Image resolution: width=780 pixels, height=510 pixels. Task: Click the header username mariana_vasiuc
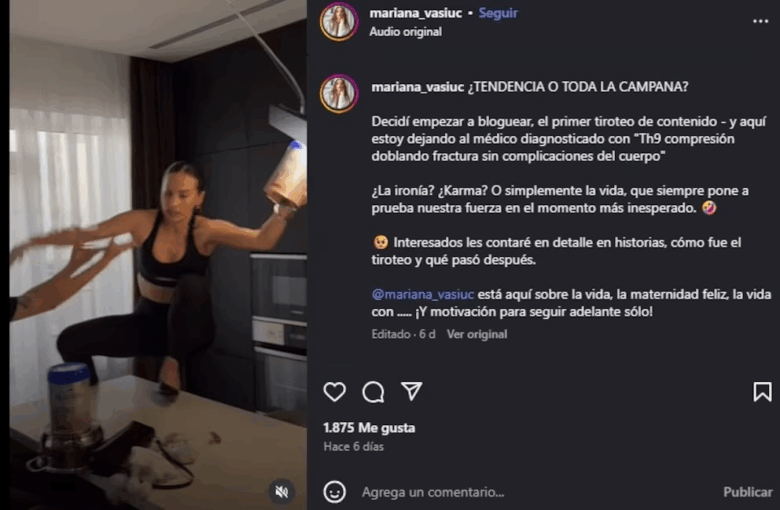(415, 13)
